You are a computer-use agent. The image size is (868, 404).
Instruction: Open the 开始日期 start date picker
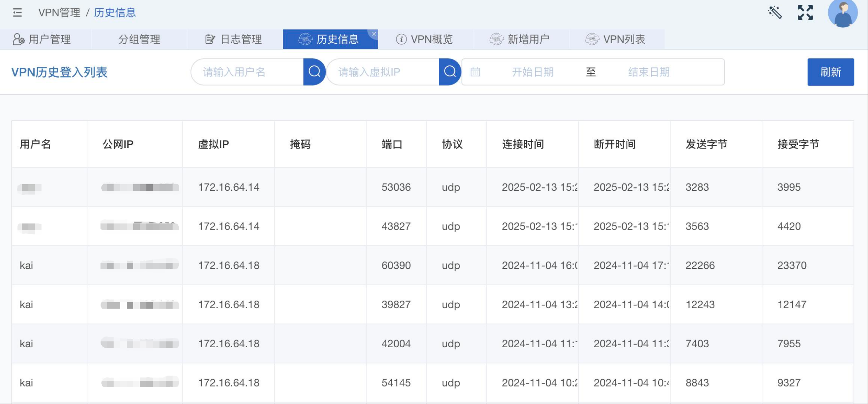tap(532, 72)
